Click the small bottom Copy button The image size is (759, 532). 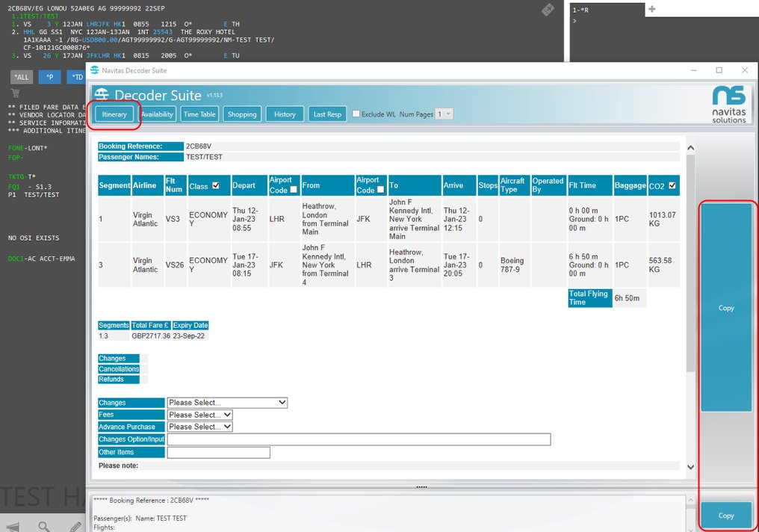coord(726,516)
